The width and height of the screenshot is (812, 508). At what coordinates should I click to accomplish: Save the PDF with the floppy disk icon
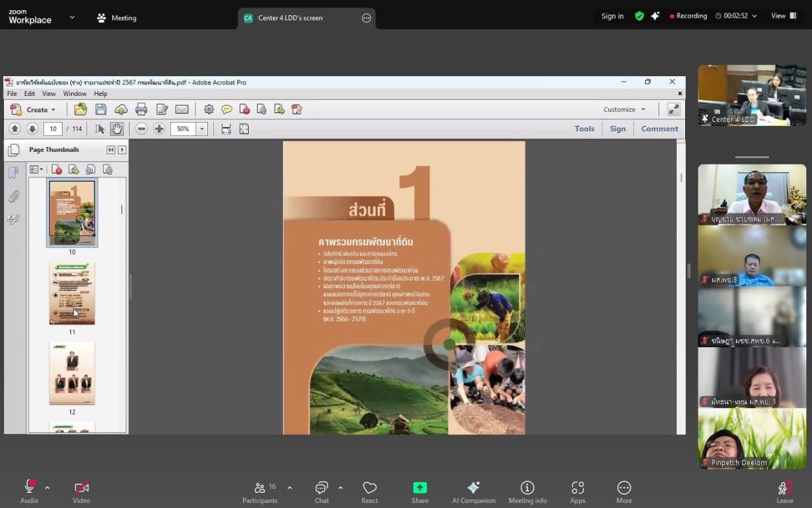(101, 109)
